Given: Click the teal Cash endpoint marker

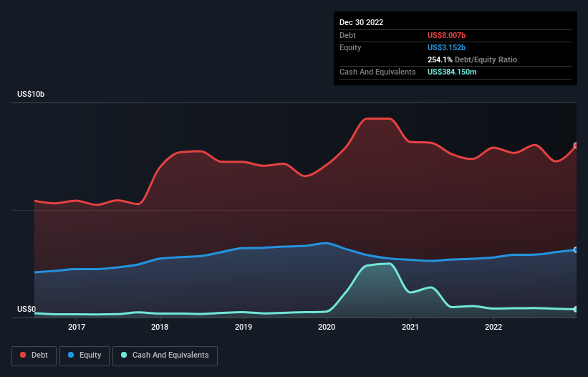Looking at the screenshot, I should (576, 309).
